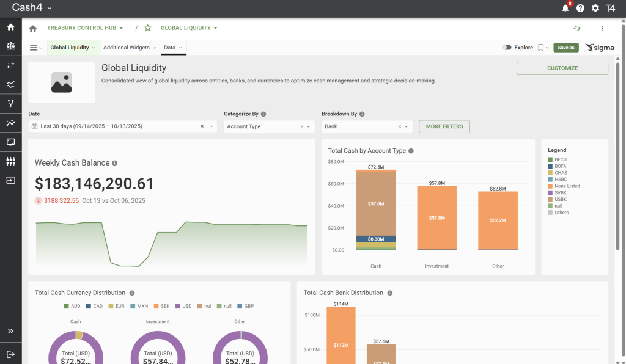The width and height of the screenshot is (626, 364).
Task: Click the home icon in left sidebar
Action: tap(10, 27)
